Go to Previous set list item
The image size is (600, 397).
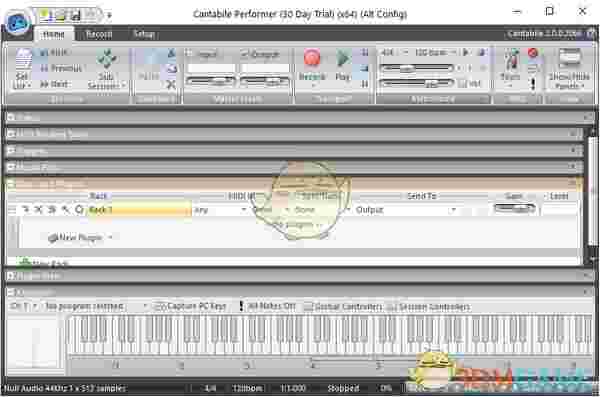pyautogui.click(x=61, y=69)
